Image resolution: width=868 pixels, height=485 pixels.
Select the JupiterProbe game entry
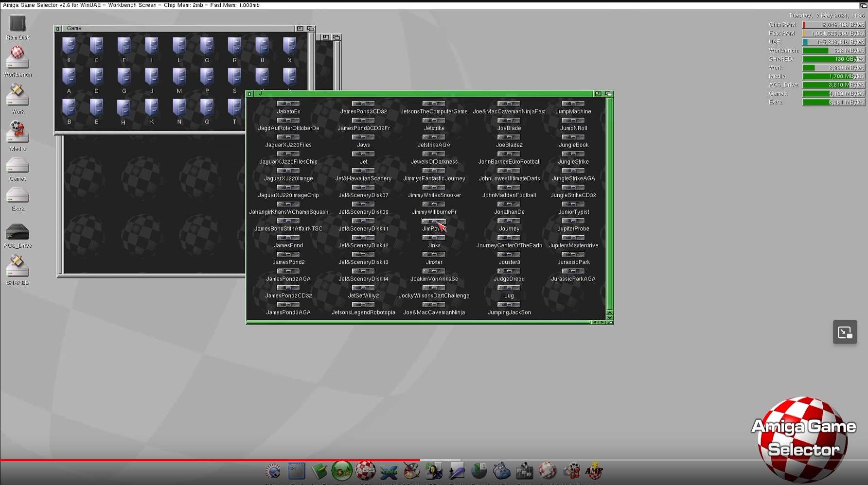click(x=573, y=225)
